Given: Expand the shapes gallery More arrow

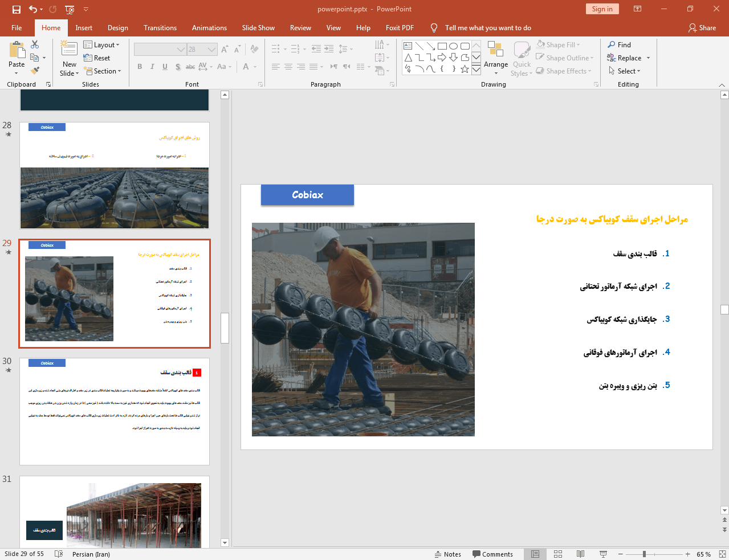Looking at the screenshot, I should coord(476,70).
